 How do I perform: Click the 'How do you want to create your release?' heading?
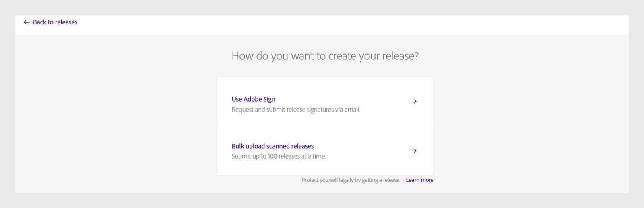click(x=325, y=56)
